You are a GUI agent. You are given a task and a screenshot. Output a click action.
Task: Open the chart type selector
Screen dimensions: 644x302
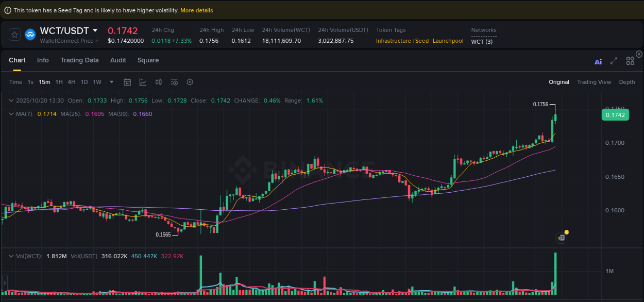[142, 81]
